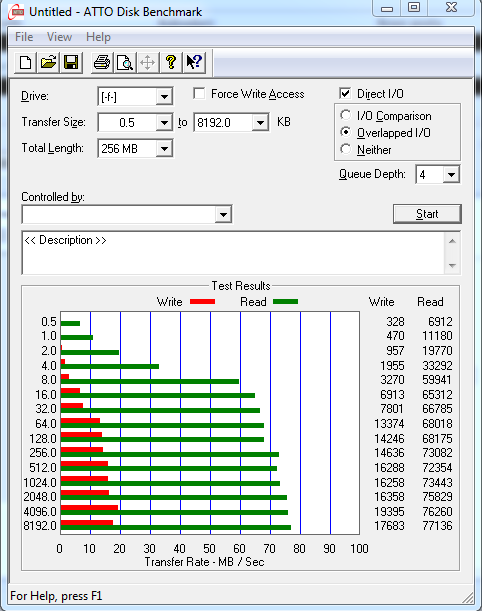Open the View menu
This screenshot has width=482, height=611.
coord(59,37)
